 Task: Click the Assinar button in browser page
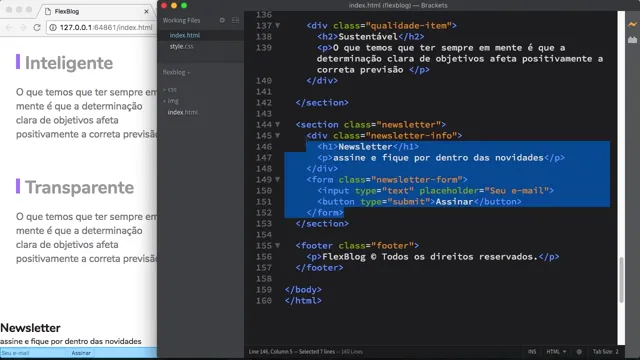pyautogui.click(x=81, y=353)
